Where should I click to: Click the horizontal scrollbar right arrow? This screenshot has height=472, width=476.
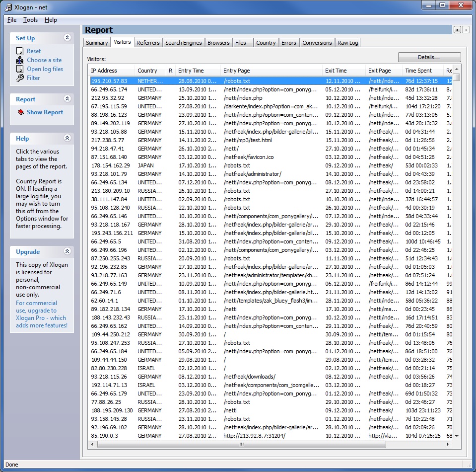[x=448, y=444]
